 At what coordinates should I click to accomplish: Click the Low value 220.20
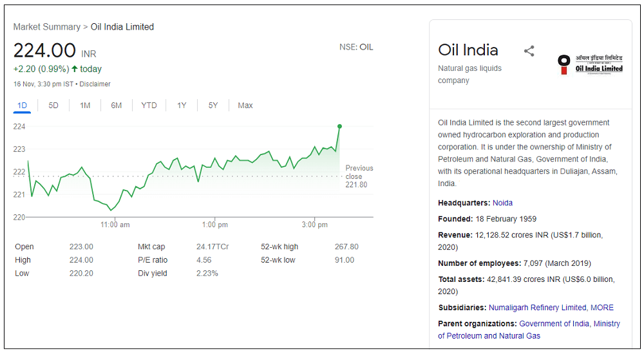(x=81, y=273)
